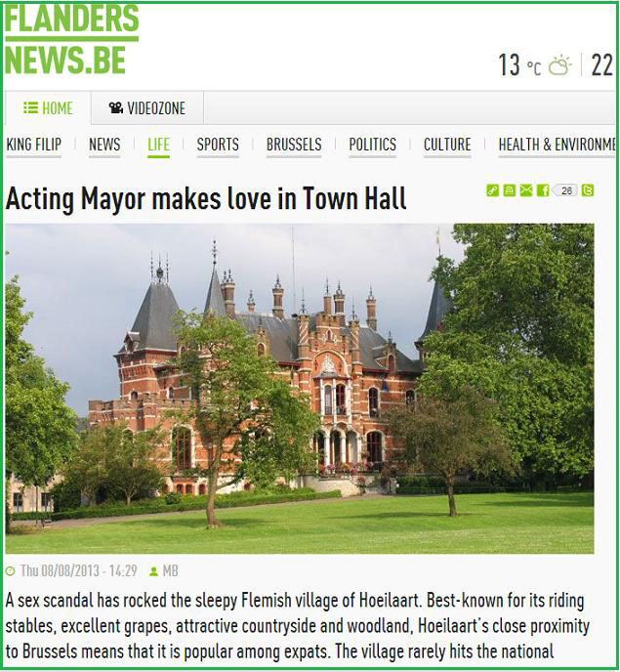Viewport: 620px width, 672px height.
Task: Click the partly cloudy weather icon
Action: [560, 65]
